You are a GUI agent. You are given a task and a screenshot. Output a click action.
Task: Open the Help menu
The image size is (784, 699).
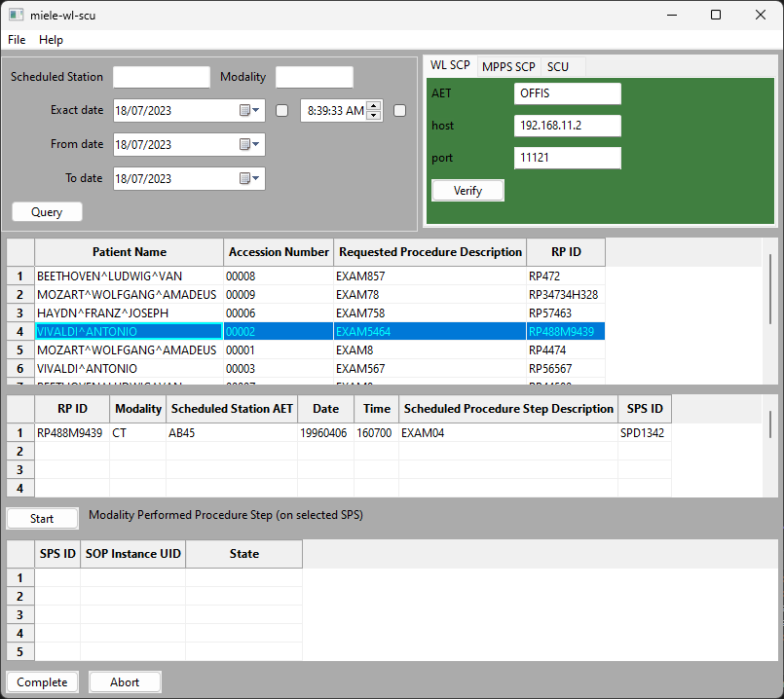tap(51, 40)
